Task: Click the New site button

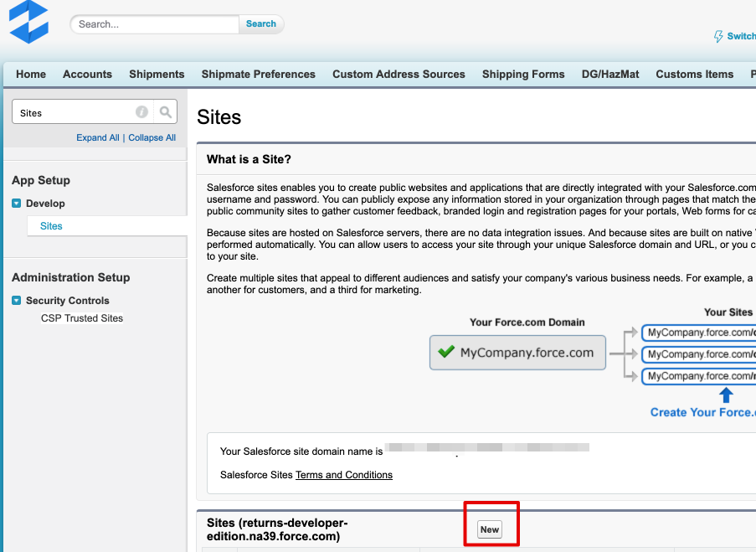Action: tap(490, 529)
